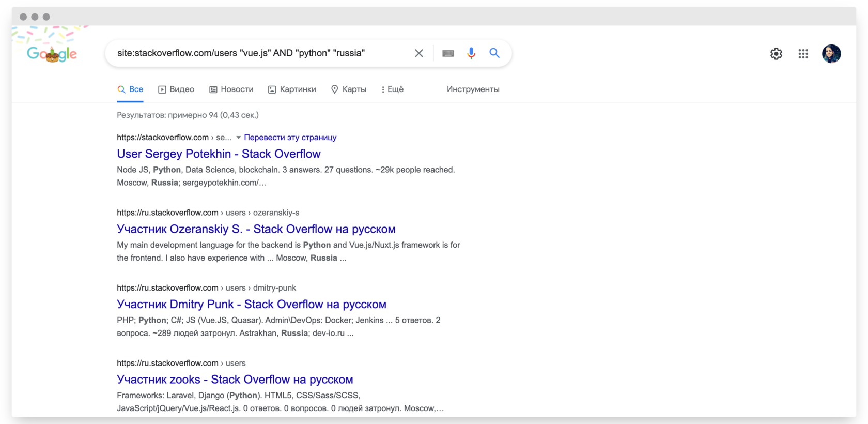868x424 pixels.
Task: Click the Sergey Potekhin snippet text
Action: pos(286,176)
